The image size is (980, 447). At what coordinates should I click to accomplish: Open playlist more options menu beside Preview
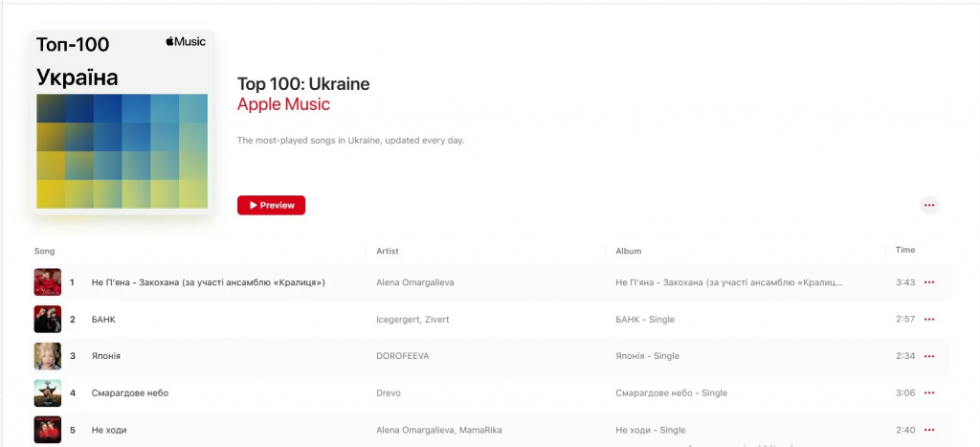(928, 205)
